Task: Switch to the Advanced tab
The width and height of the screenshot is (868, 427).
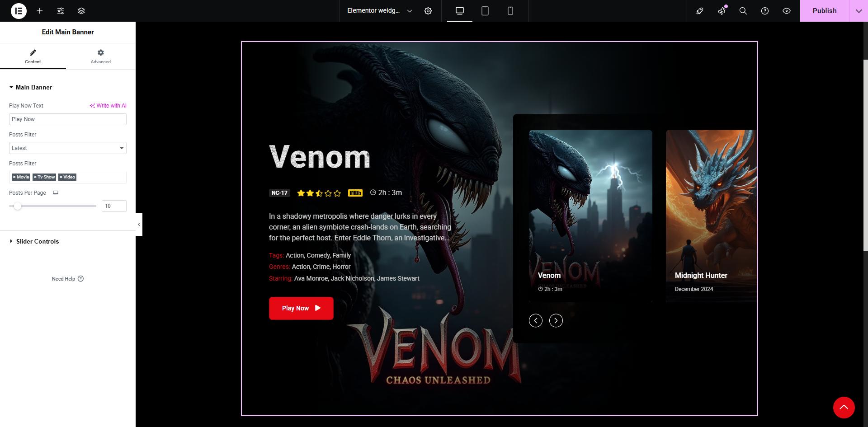Action: pos(101,56)
